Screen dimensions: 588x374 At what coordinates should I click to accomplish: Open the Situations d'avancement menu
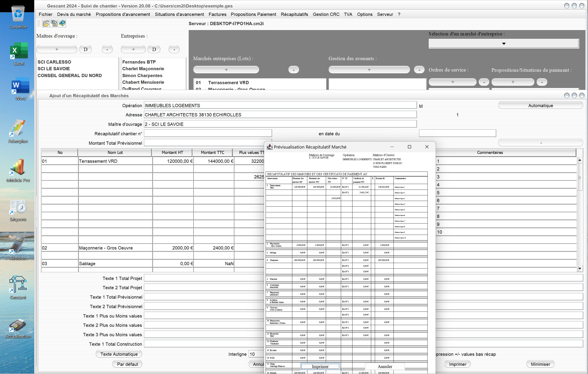pos(179,14)
